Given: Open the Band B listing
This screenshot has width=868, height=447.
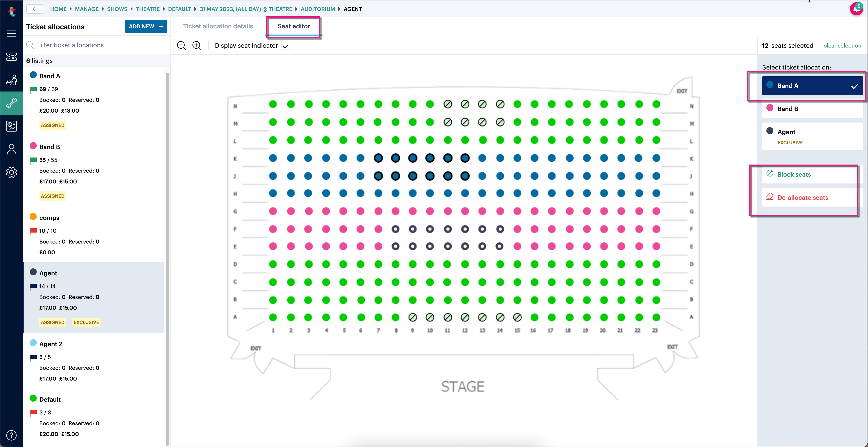Looking at the screenshot, I should [x=93, y=171].
